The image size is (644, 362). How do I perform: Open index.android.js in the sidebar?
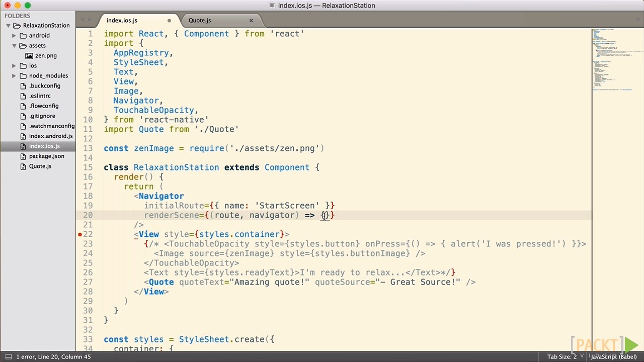51,136
